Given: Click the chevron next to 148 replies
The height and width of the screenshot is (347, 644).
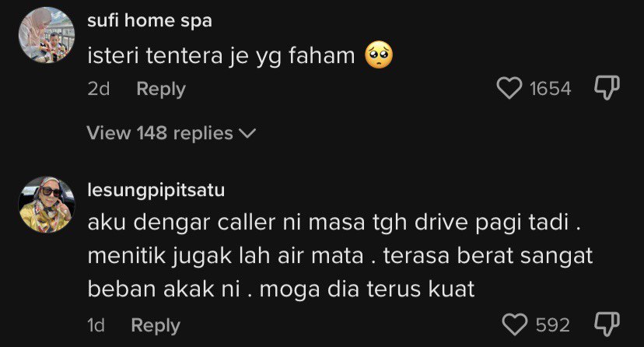Looking at the screenshot, I should 247,134.
